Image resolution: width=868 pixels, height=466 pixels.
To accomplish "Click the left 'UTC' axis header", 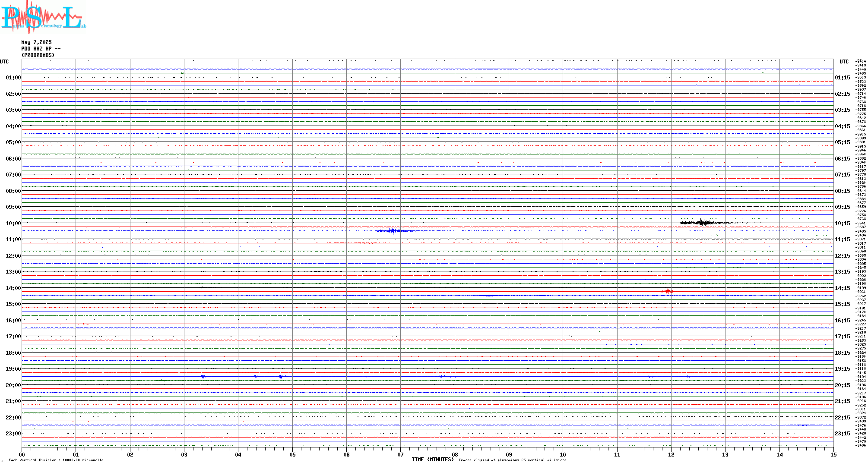I will (x=4, y=62).
